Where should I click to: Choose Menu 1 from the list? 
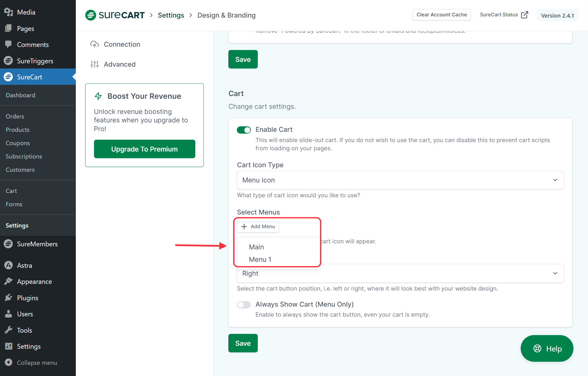coord(260,259)
